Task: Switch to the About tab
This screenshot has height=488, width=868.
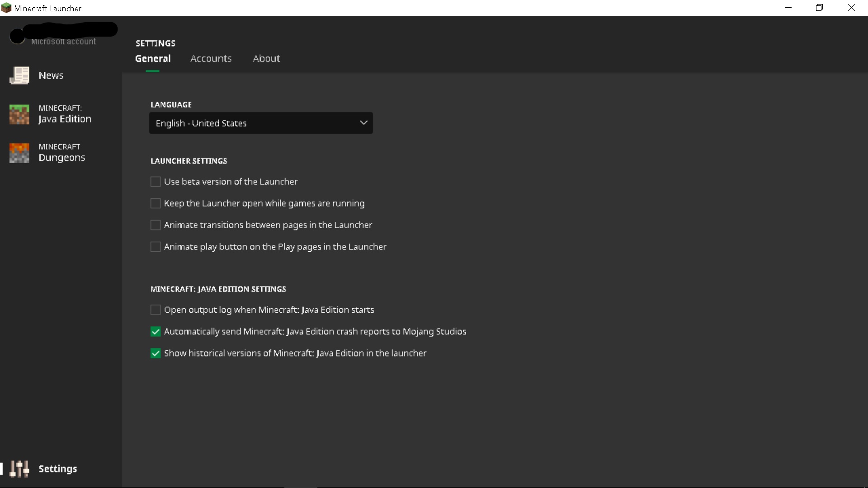Action: (x=266, y=59)
